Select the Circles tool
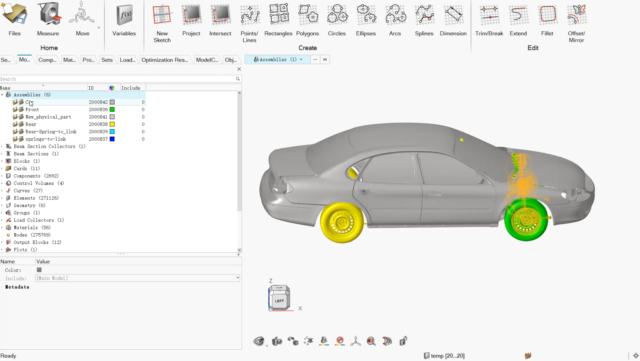 (337, 19)
